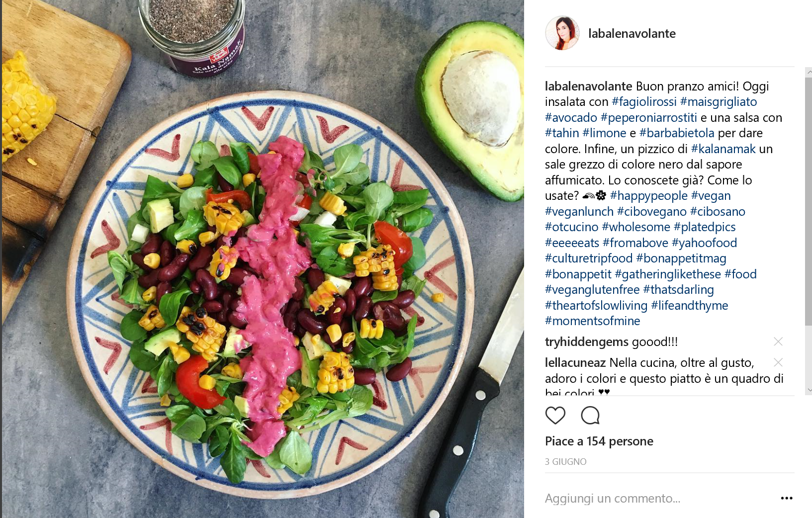Like the post with the heart icon
This screenshot has height=518, width=812.
click(x=555, y=415)
